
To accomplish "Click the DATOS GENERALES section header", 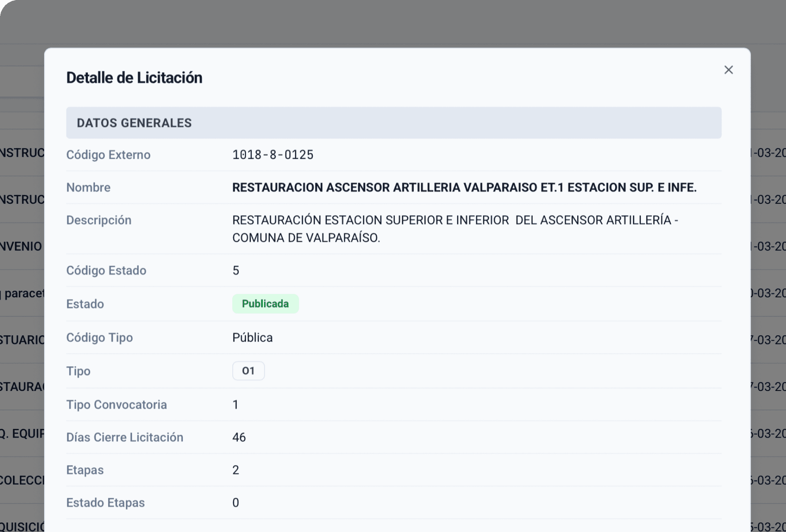I will (x=394, y=122).
